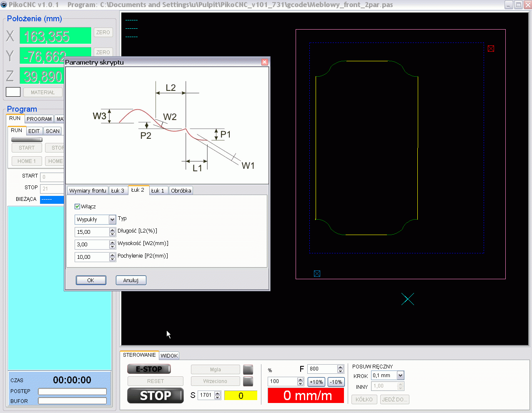
Task: Open the EDIT sub-tab
Action: [x=34, y=131]
